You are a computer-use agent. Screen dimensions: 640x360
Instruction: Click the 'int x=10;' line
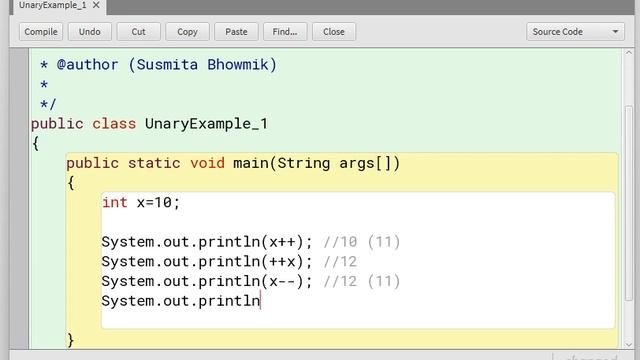click(x=141, y=202)
